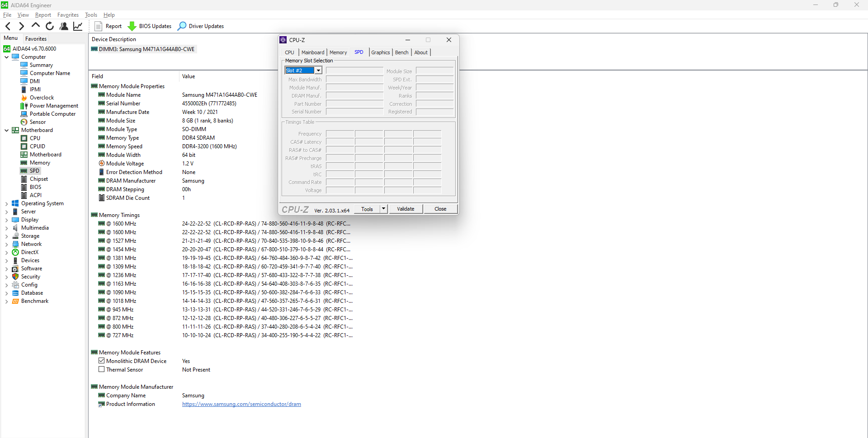Screen dimensions: 868x438
Task: Click the Refresh toolbar icon
Action: tap(50, 26)
